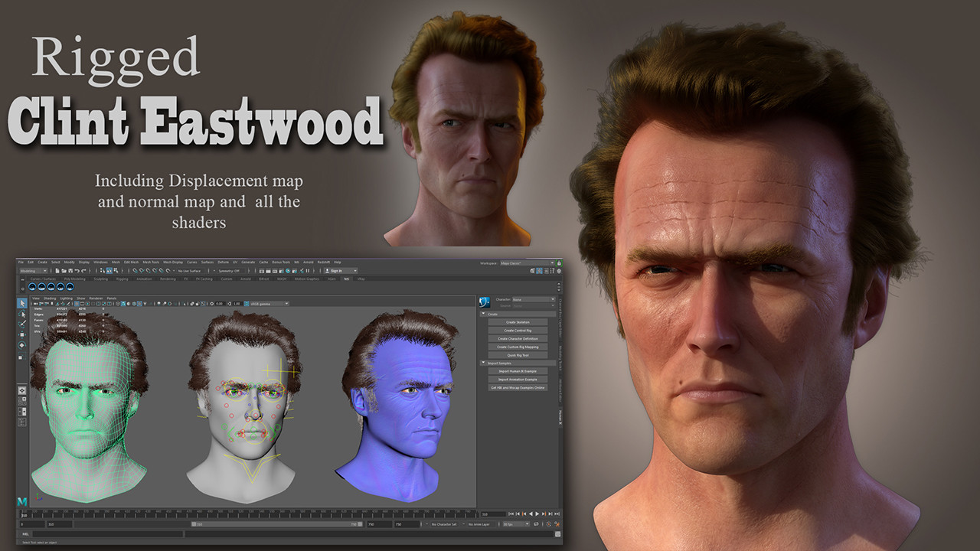Switch to the XGen shelf tab
The image size is (980, 551).
click(332, 279)
